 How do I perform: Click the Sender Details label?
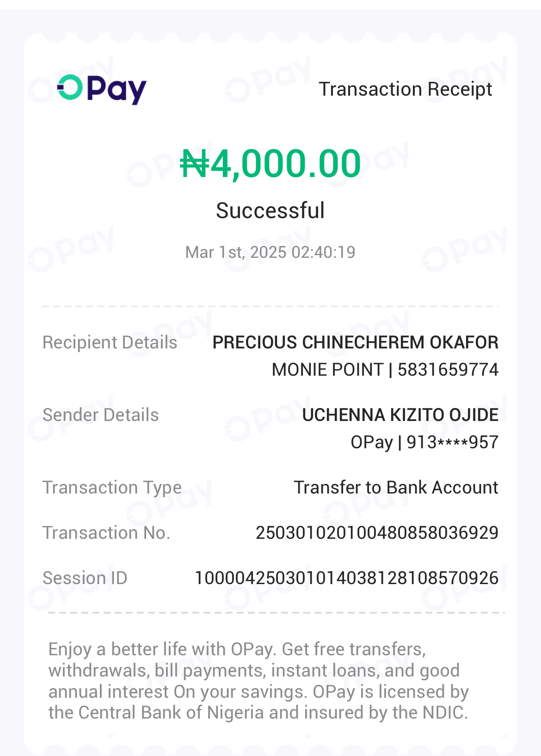101,415
